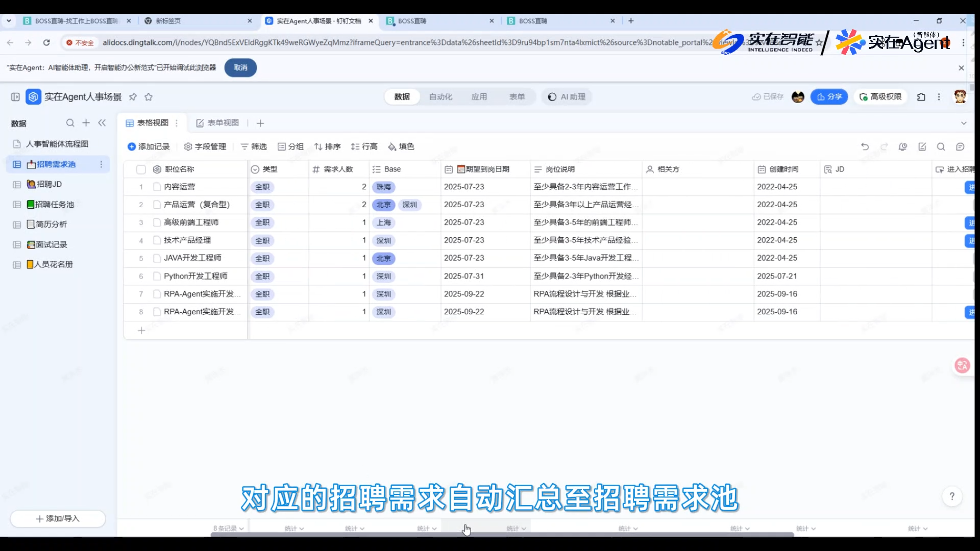This screenshot has height=551, width=980.
Task: Click the 填色 fill color icon
Action: [392, 147]
